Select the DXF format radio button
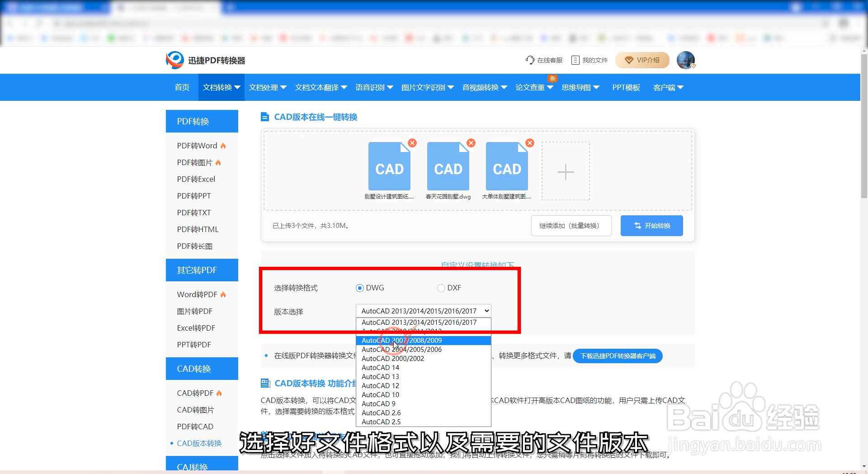 [x=441, y=288]
